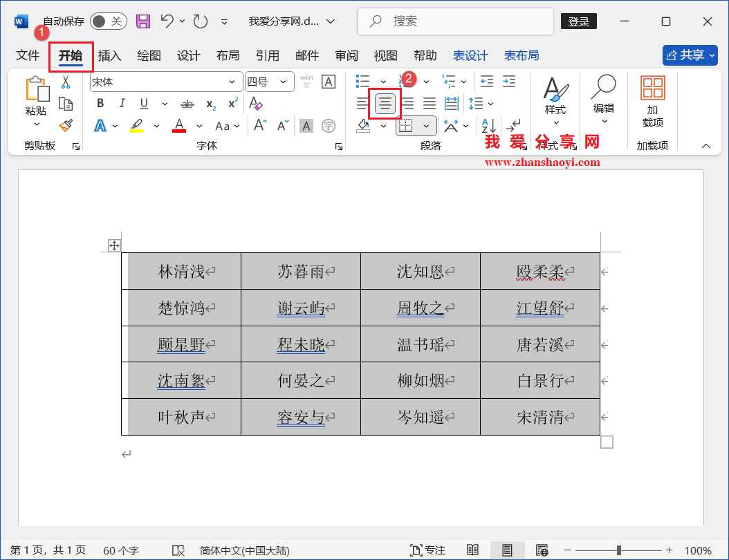Insert enclosed character icon
Screen dimensions: 729x560
[329, 126]
